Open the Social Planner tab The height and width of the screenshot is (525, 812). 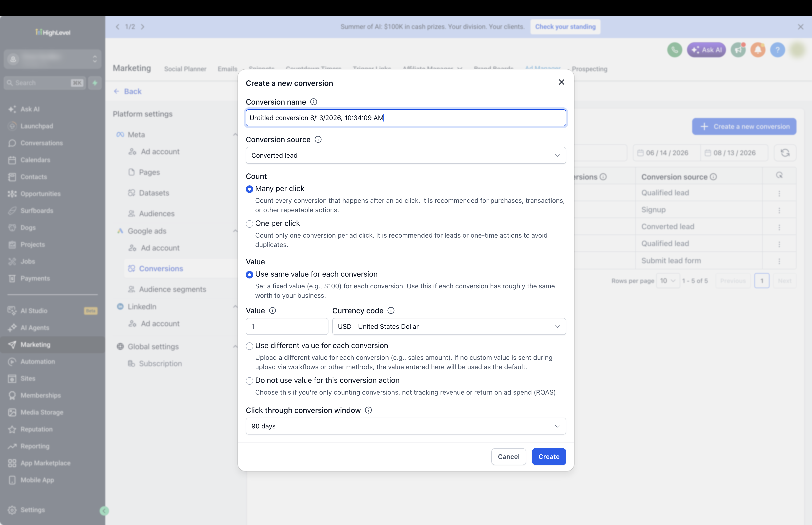pos(185,69)
